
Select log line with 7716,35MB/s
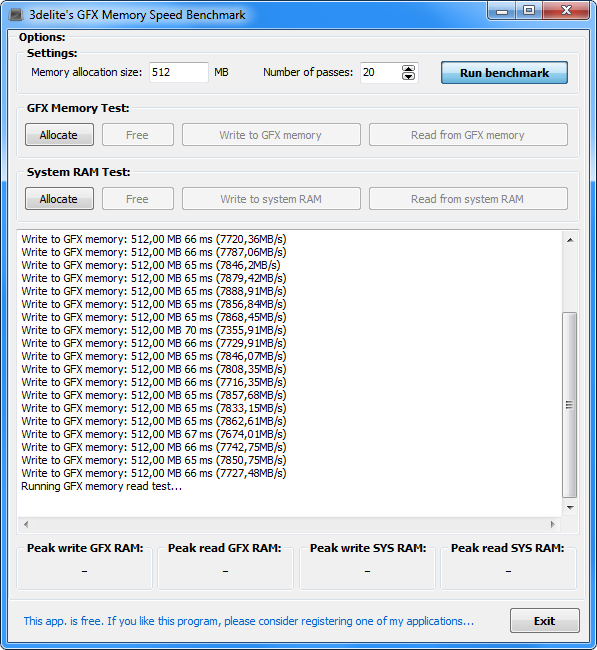(154, 382)
